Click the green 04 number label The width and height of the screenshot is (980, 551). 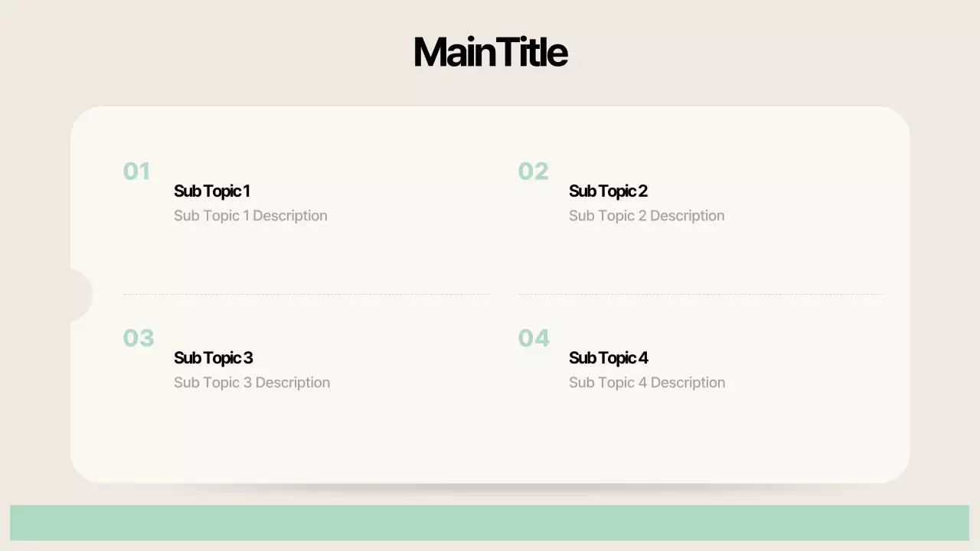pyautogui.click(x=534, y=338)
